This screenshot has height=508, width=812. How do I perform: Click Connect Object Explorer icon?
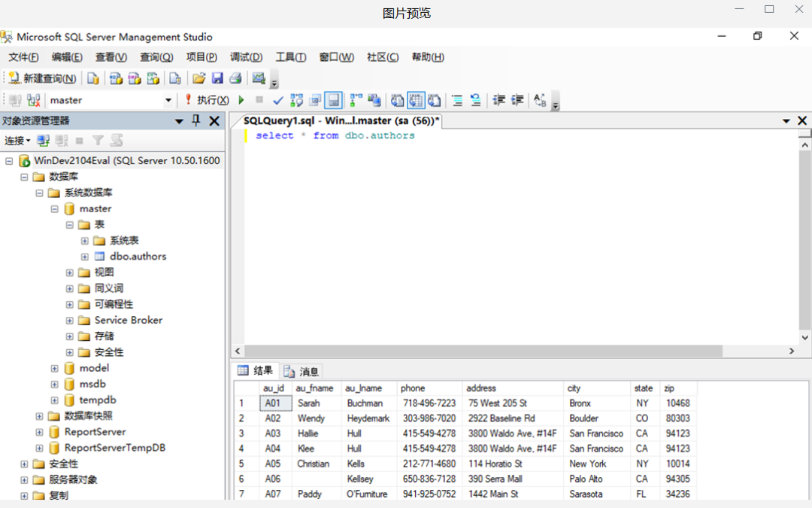pyautogui.click(x=44, y=141)
